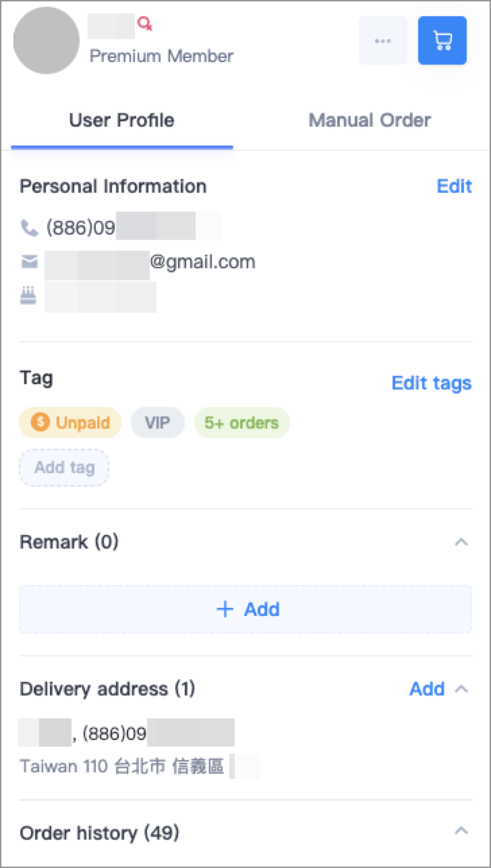This screenshot has width=491, height=868.
Task: Click the email envelope icon
Action: click(x=29, y=261)
